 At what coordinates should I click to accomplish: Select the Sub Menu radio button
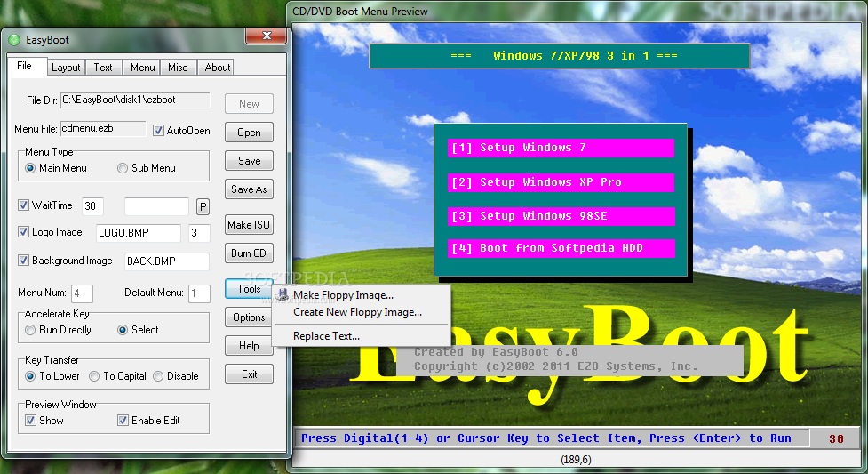123,168
